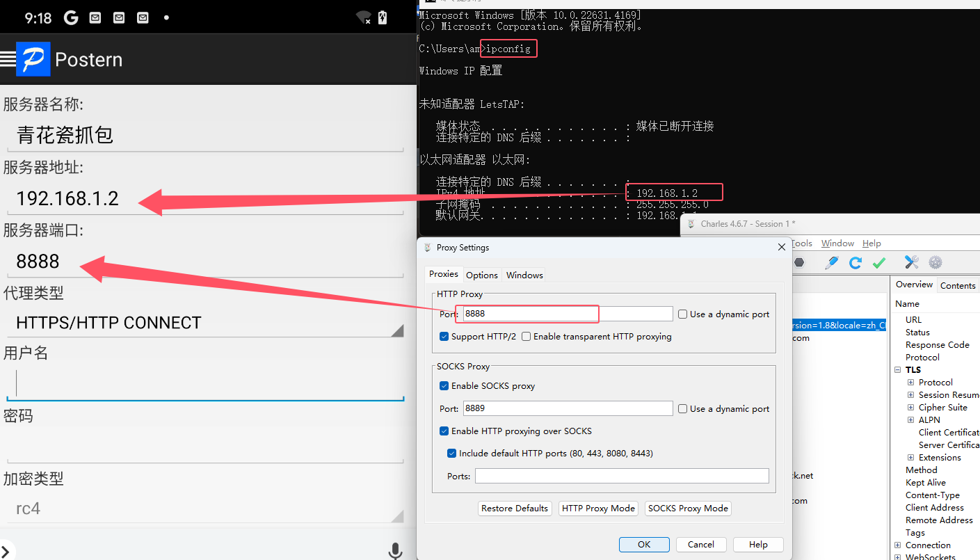Click the Charles app icon in its title bar

[691, 223]
